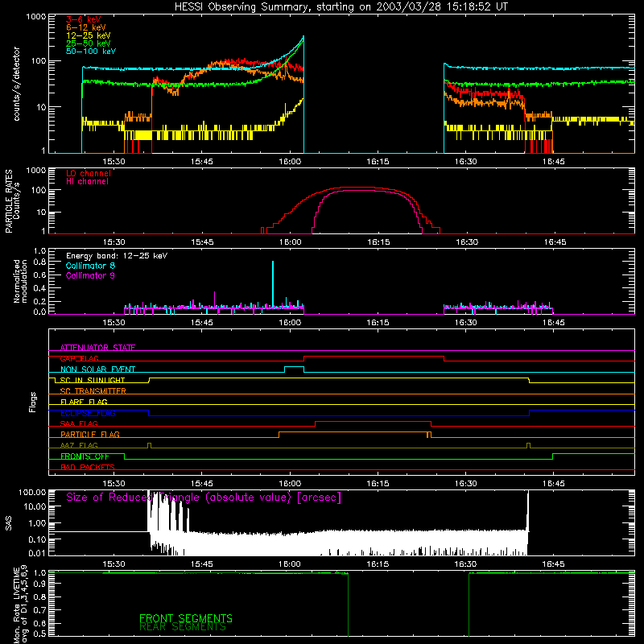Viewport: 644px width, 644px height.
Task: Click the HI channel legend label
Action: tap(87, 182)
